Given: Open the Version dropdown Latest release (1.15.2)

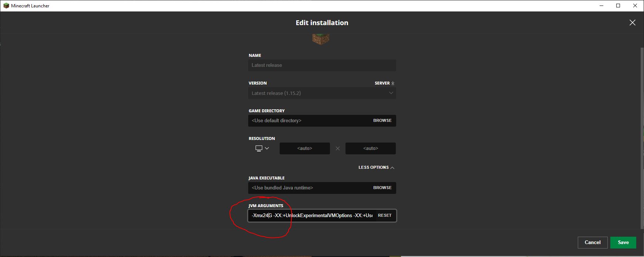Looking at the screenshot, I should pyautogui.click(x=322, y=93).
